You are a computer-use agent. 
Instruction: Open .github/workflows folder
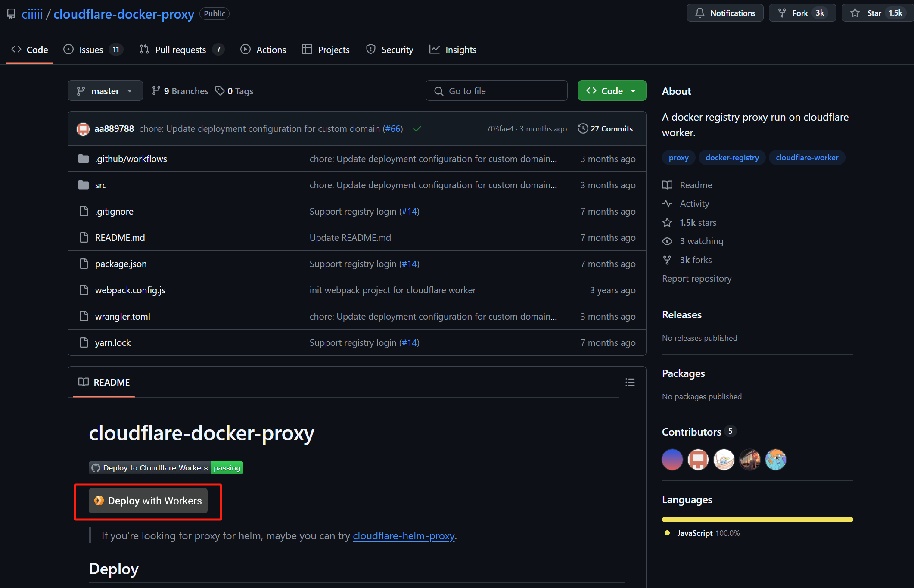pos(131,159)
